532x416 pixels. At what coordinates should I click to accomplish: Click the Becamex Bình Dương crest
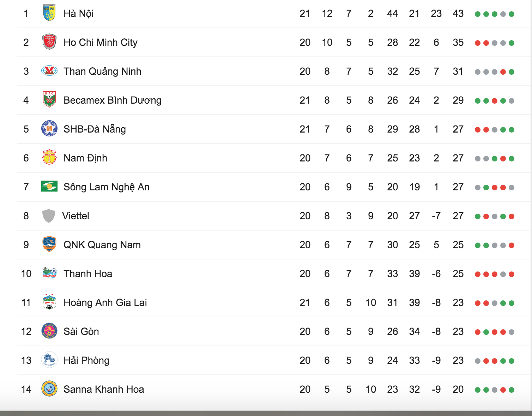pyautogui.click(x=49, y=100)
